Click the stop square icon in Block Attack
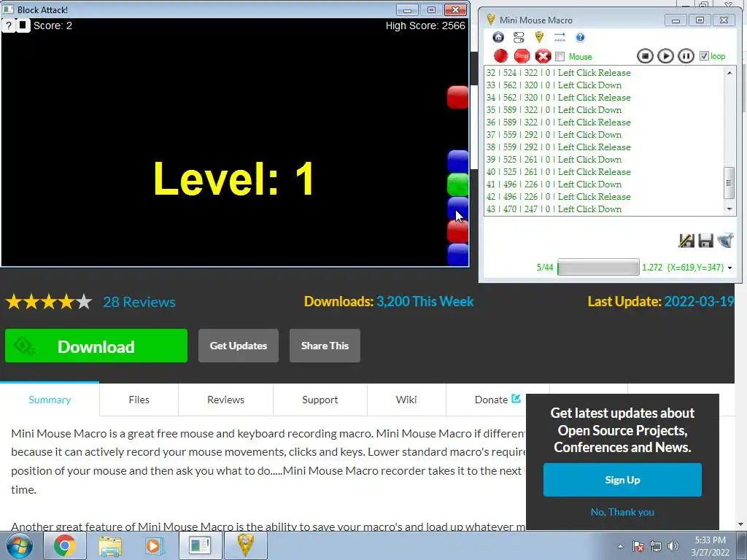747x560 pixels. pos(23,26)
